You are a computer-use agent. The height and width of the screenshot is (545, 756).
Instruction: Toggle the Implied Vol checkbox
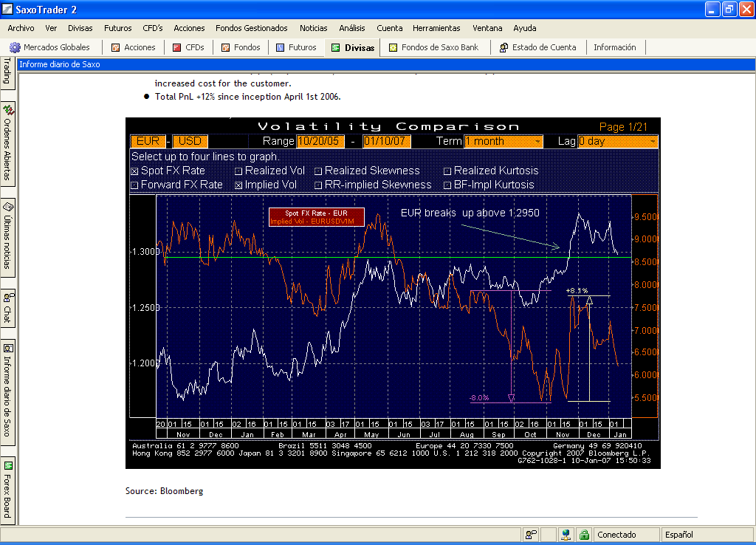point(238,185)
